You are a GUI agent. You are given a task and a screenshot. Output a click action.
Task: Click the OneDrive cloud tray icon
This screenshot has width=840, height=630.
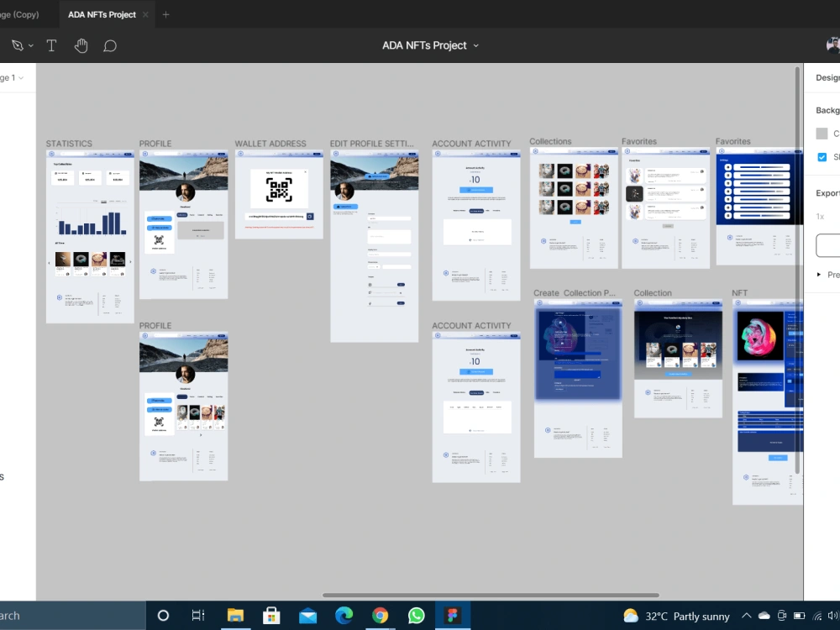(x=764, y=616)
